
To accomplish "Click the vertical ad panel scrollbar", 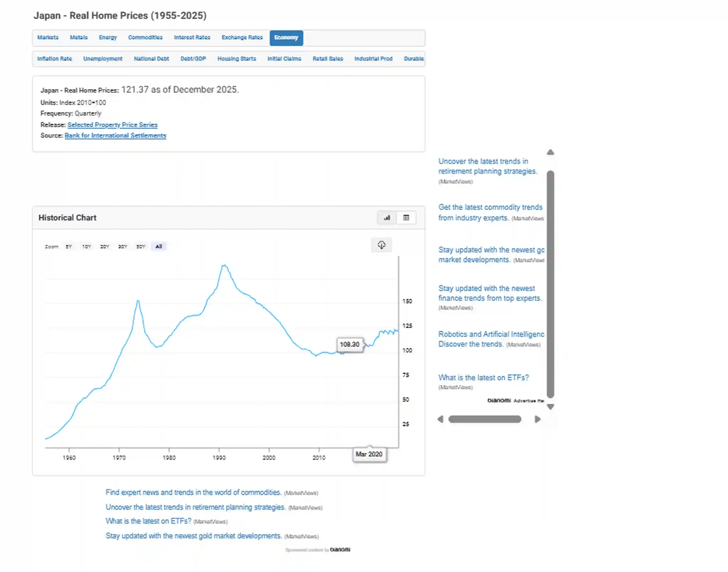I will click(550, 284).
